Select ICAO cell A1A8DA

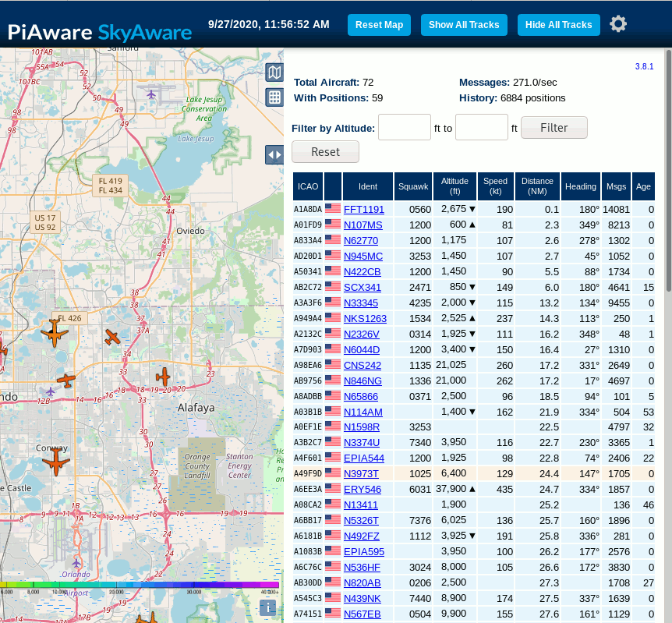click(308, 209)
